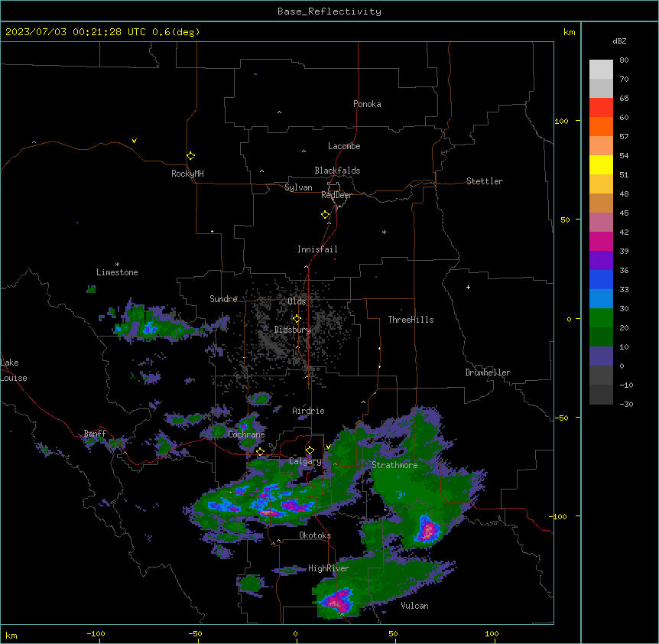The height and width of the screenshot is (644, 659).
Task: Click the Ponoka city label
Action: point(367,104)
